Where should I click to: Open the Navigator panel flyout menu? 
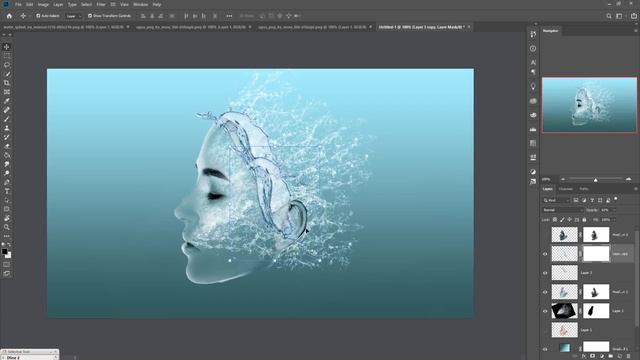coord(636,31)
